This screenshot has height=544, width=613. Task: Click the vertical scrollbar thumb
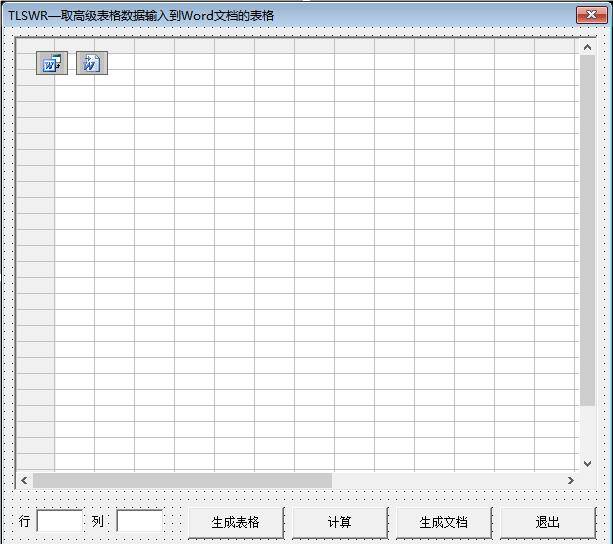tap(587, 230)
